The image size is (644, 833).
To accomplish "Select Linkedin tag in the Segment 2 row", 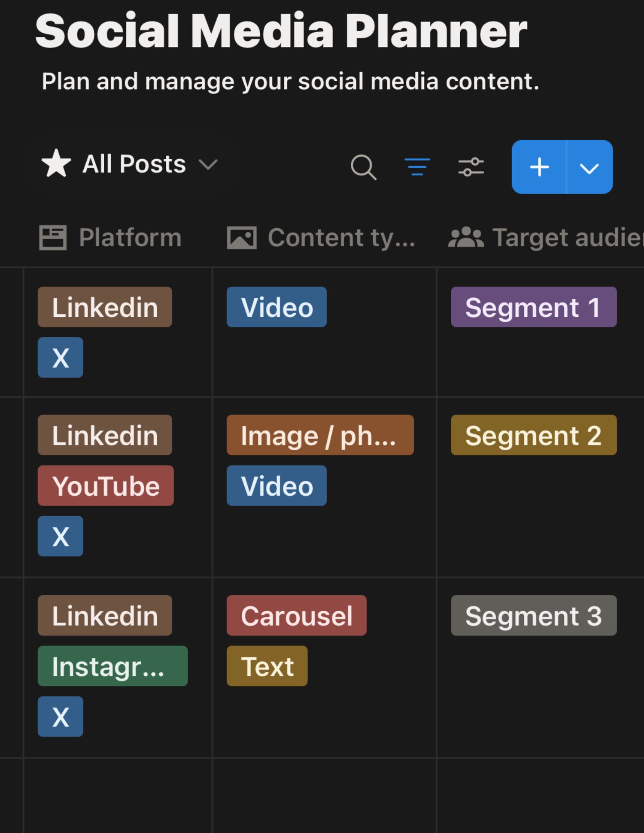I will pos(105,435).
